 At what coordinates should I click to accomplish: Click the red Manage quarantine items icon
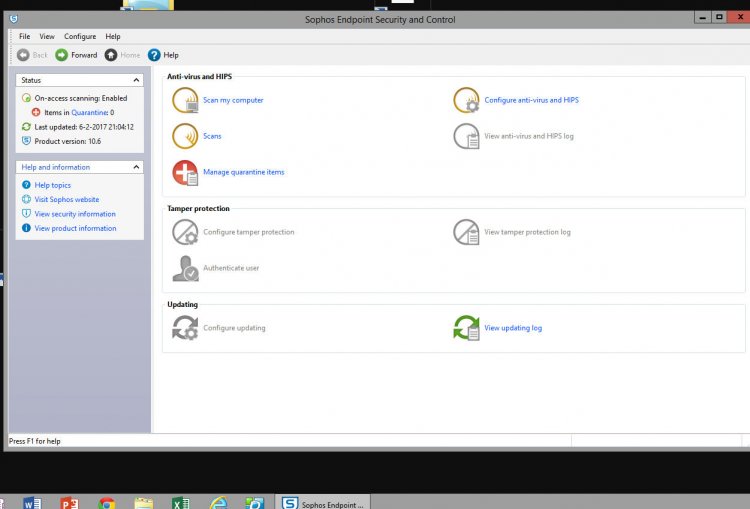[x=185, y=172]
